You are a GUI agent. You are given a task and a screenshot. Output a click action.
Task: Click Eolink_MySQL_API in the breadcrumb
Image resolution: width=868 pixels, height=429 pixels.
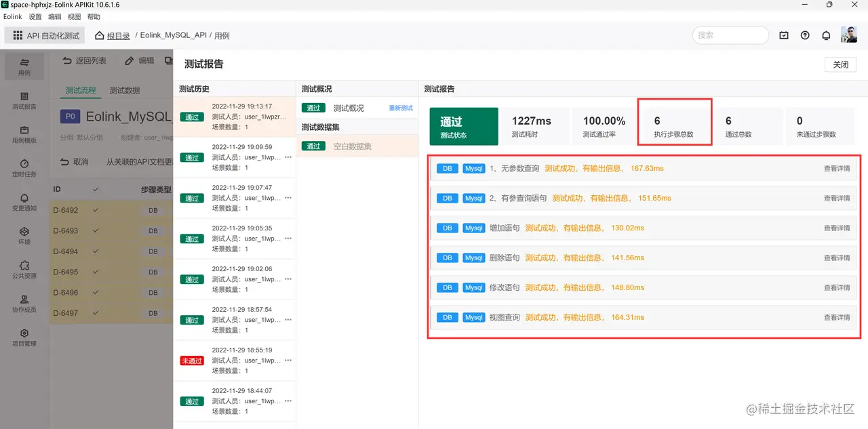(174, 35)
